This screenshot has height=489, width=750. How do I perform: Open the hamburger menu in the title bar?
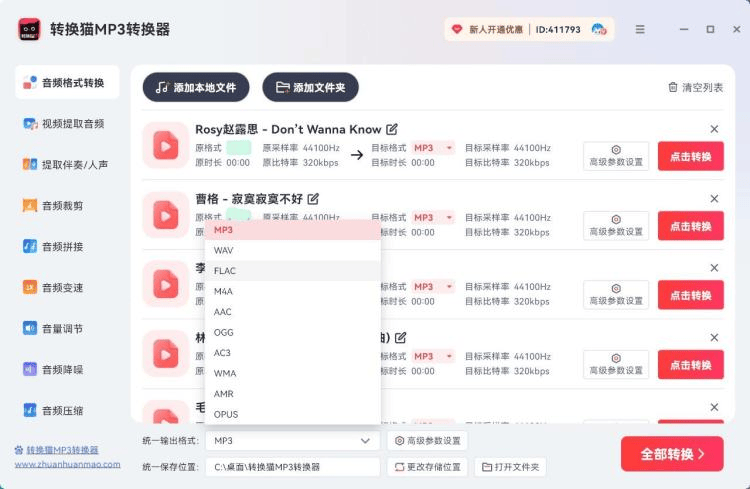tap(640, 29)
